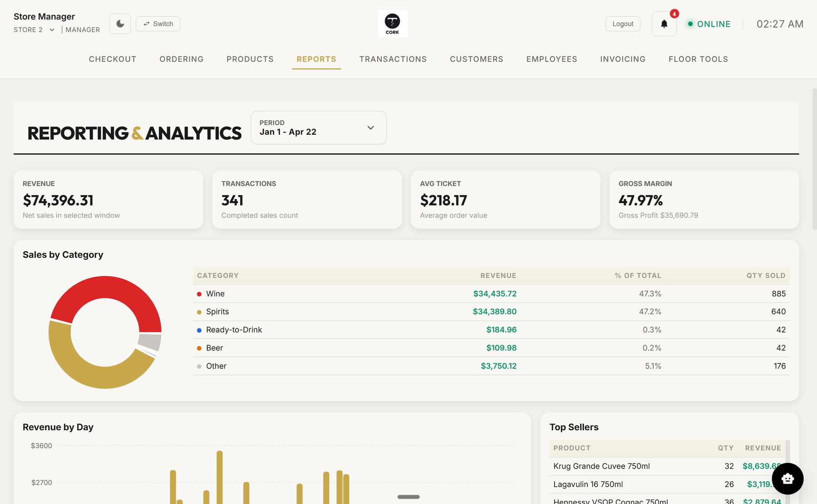Switch to the Transactions tab

[393, 59]
